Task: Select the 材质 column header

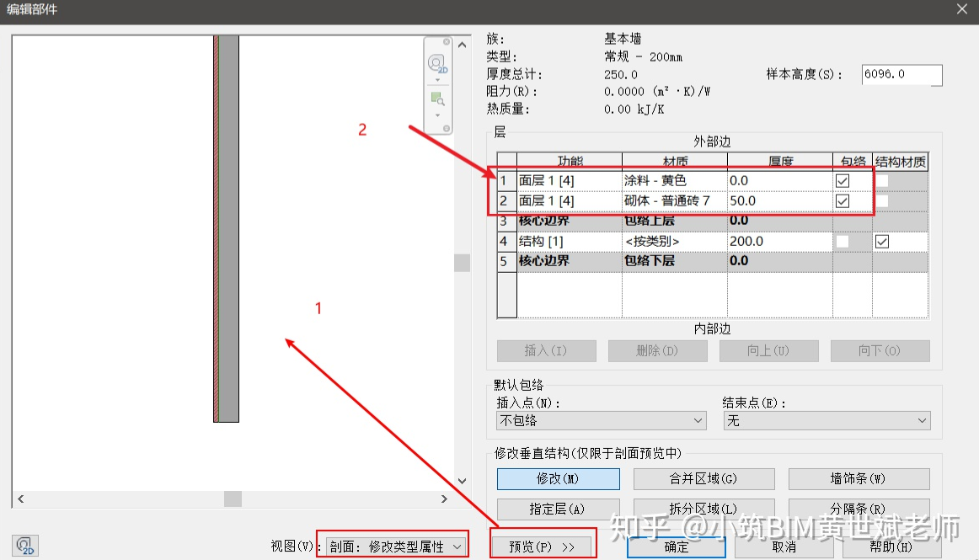Action: [675, 162]
